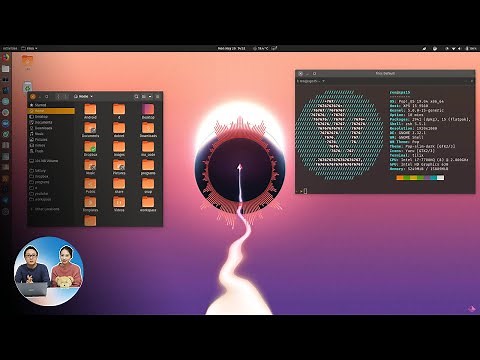The height and width of the screenshot is (360, 480).
Task: Select Trash in Files sidebar
Action: pyautogui.click(x=51, y=151)
